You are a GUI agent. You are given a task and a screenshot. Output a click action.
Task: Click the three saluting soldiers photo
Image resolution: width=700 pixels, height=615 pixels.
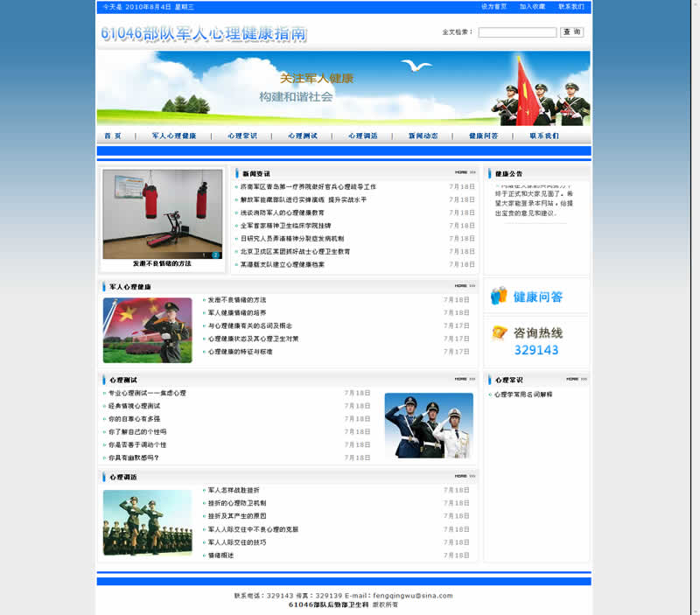[429, 425]
